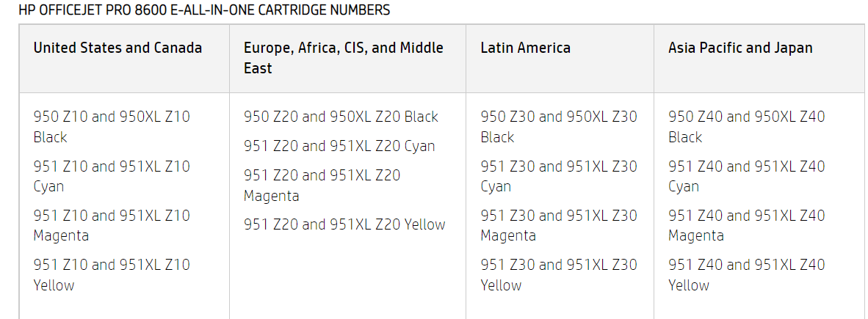Select the 951 Z30 and 951XL Z30 Cyan entry
This screenshot has height=319, width=868.
click(x=559, y=176)
